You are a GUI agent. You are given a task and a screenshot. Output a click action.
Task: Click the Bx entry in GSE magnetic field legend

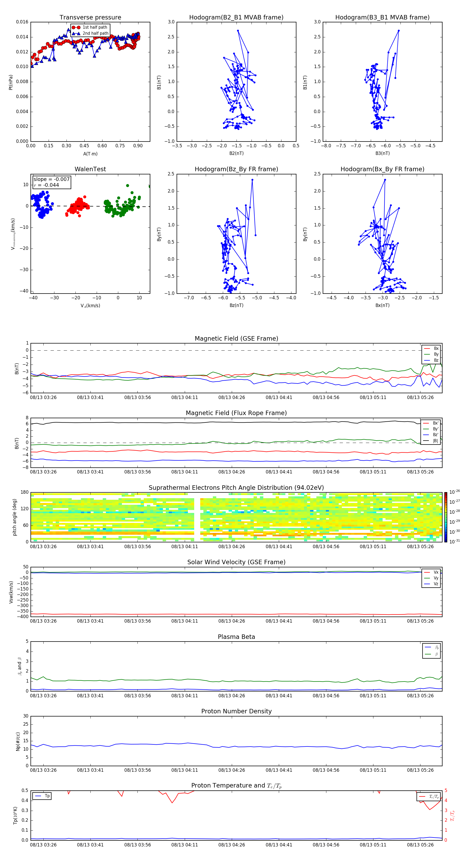pyautogui.click(x=431, y=349)
